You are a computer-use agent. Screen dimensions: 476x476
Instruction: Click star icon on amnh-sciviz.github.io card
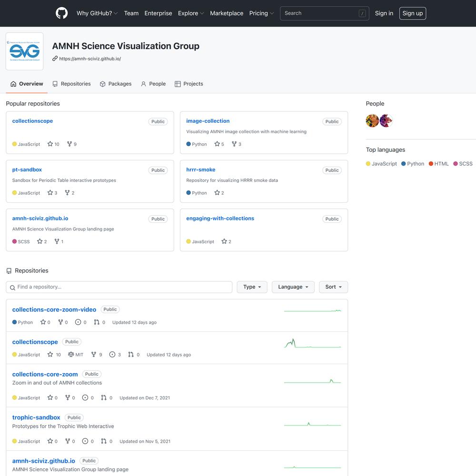point(40,241)
